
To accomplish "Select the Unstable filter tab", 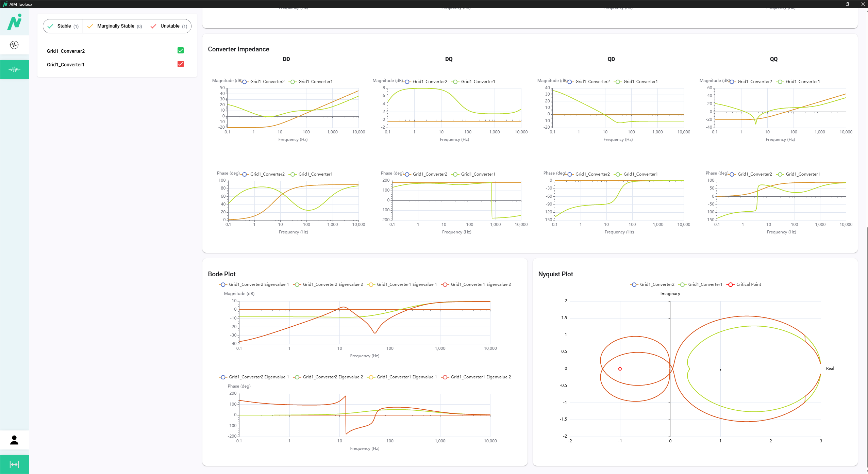I will [169, 26].
